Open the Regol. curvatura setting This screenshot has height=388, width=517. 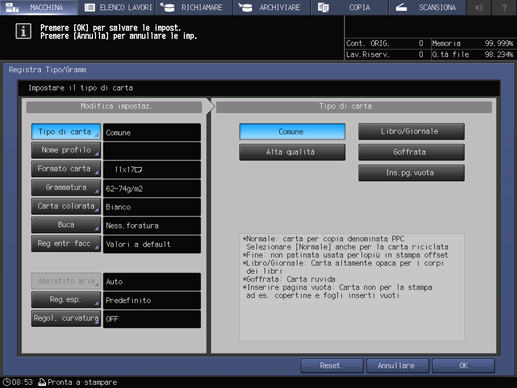66,318
